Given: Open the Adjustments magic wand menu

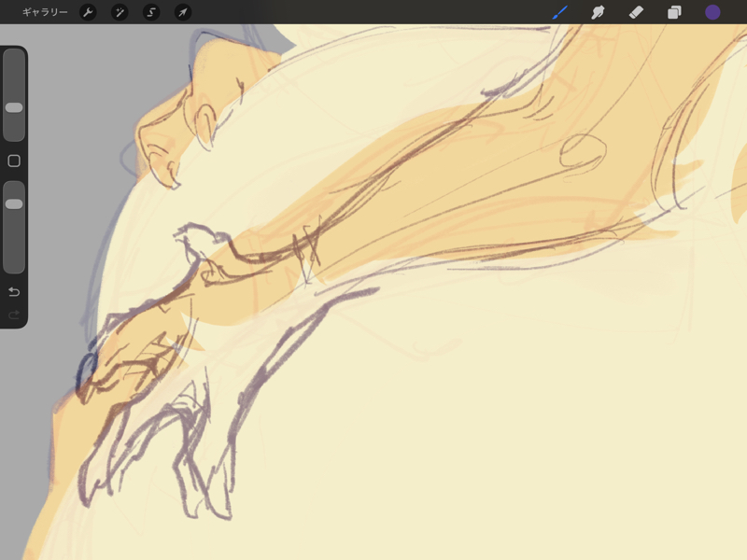Looking at the screenshot, I should click(120, 12).
